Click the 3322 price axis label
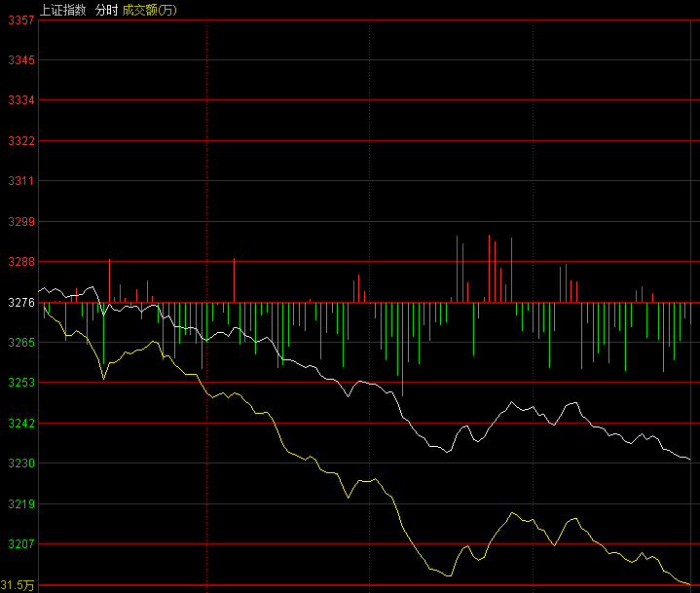The height and width of the screenshot is (593, 700). (21, 141)
